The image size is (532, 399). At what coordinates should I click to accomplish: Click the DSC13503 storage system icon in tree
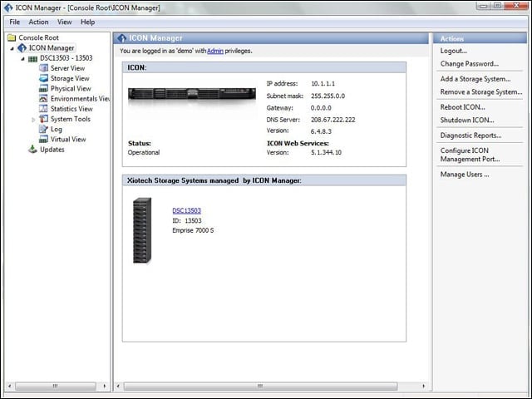(x=32, y=59)
